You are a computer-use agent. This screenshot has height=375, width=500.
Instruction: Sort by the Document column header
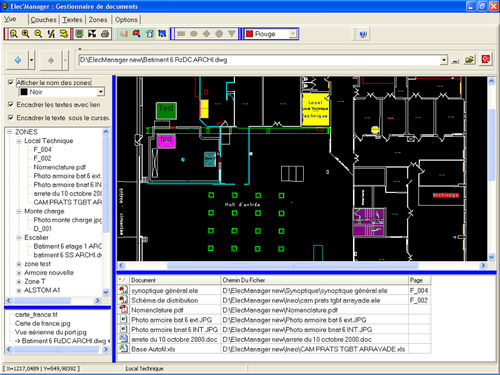[x=175, y=280]
